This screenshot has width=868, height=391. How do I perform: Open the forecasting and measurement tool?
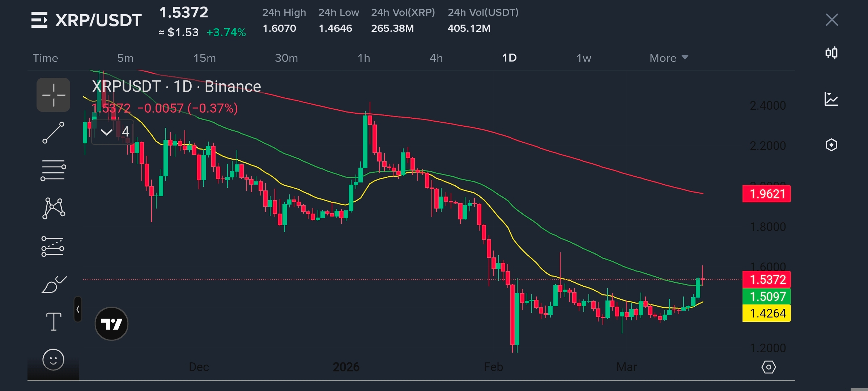[x=53, y=247]
